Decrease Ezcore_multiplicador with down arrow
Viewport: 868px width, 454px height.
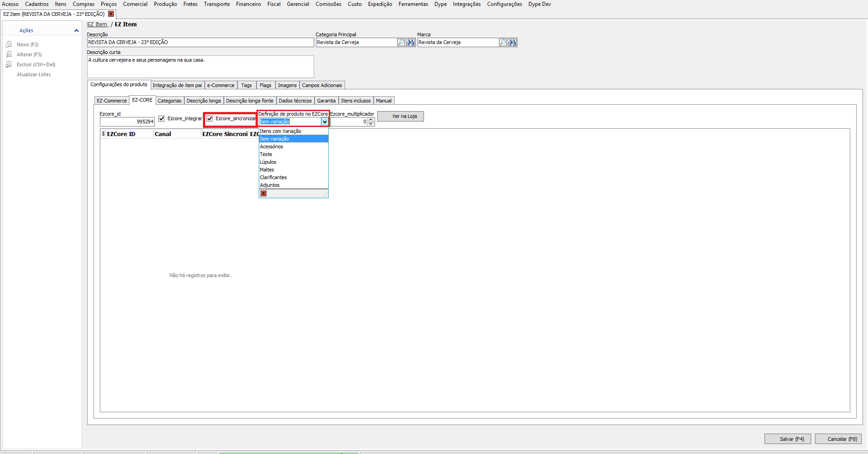coord(371,124)
